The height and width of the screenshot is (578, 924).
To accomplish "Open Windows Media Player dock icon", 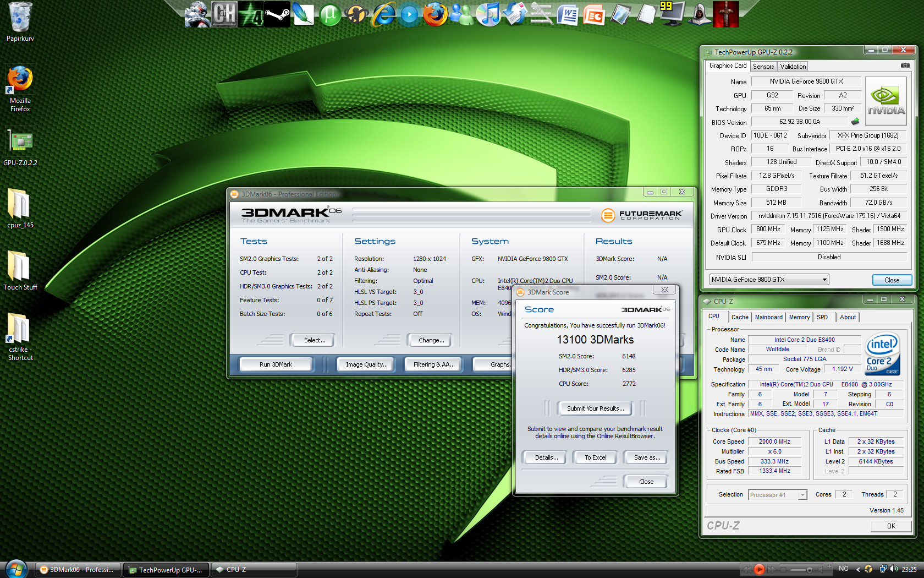I will coord(409,14).
